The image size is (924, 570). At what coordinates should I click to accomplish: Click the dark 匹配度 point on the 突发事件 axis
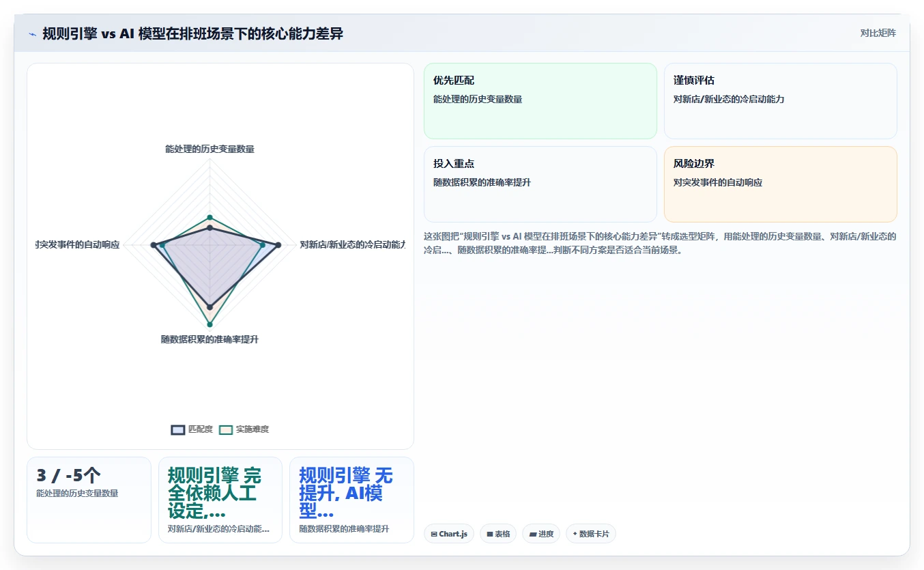(153, 244)
